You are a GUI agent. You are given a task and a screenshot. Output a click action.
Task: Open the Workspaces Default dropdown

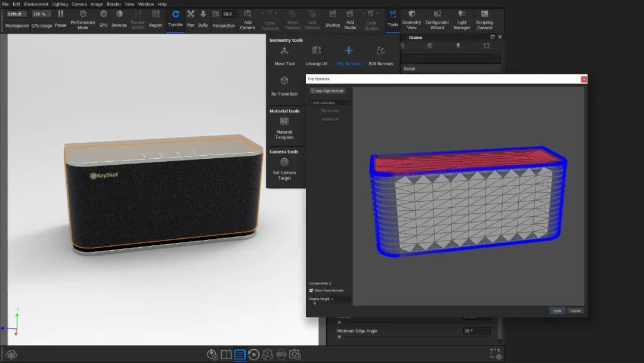16,14
